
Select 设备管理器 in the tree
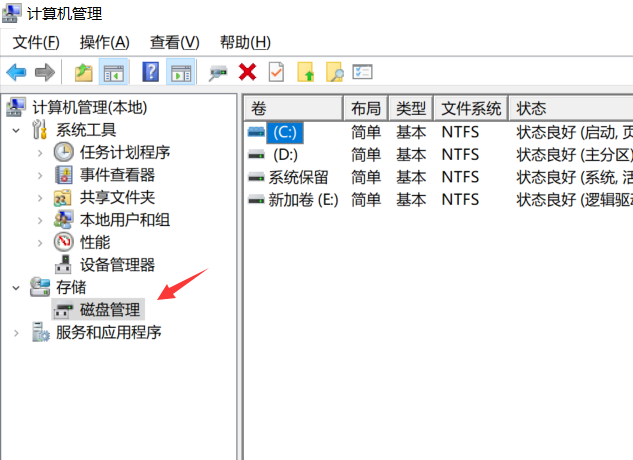pyautogui.click(x=117, y=265)
